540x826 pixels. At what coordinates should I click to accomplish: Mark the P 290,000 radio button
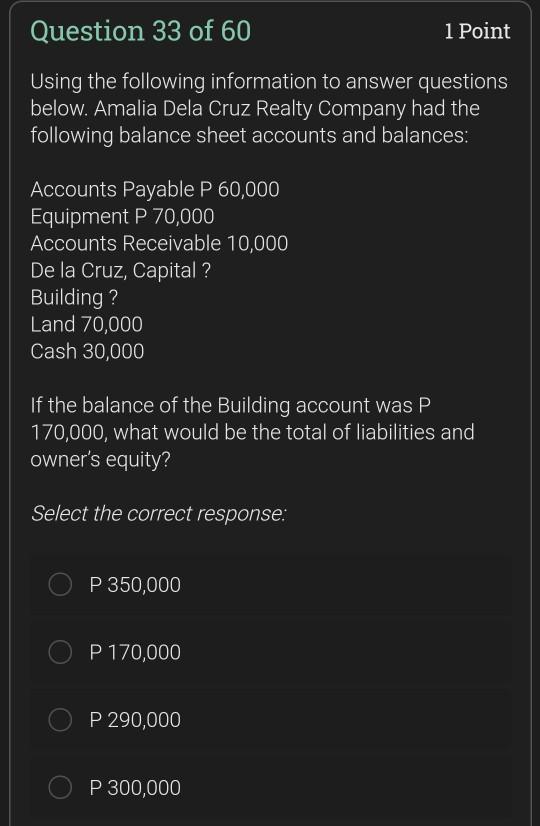(x=60, y=720)
